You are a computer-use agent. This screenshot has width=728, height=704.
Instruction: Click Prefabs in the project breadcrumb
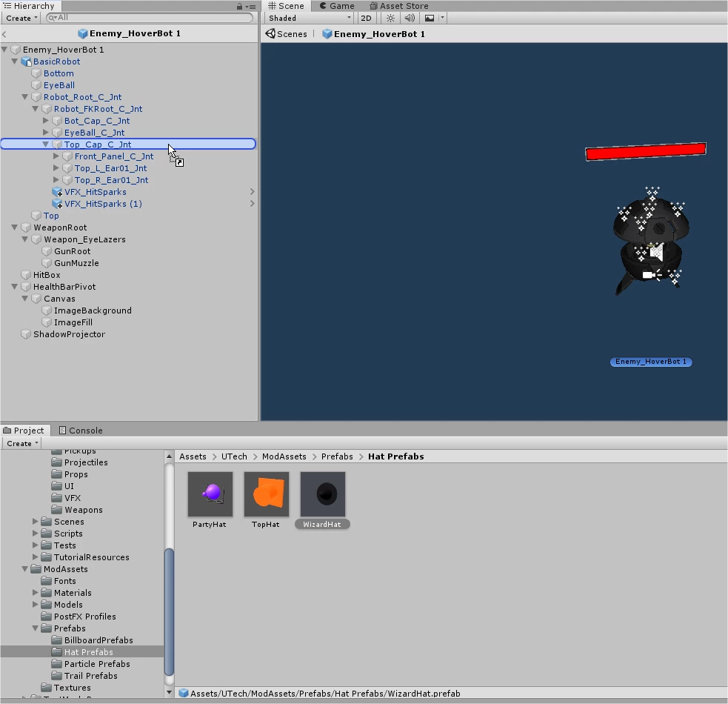tap(337, 456)
